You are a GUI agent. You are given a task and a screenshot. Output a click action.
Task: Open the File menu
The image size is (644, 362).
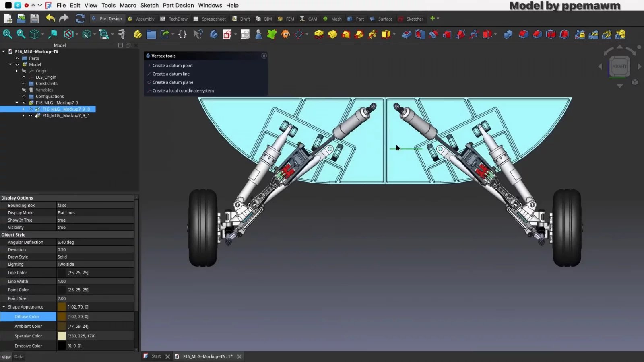(x=61, y=5)
